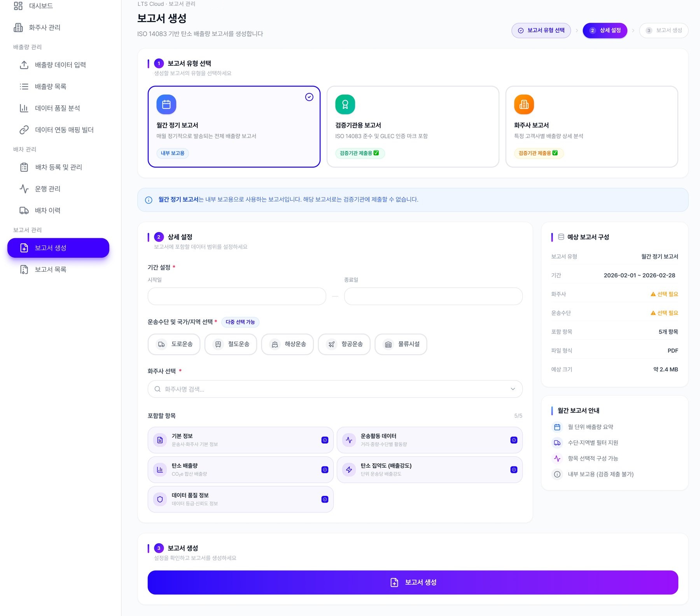Select the 월간 정기 보고서 report type card
The image size is (700, 616).
pos(234,127)
